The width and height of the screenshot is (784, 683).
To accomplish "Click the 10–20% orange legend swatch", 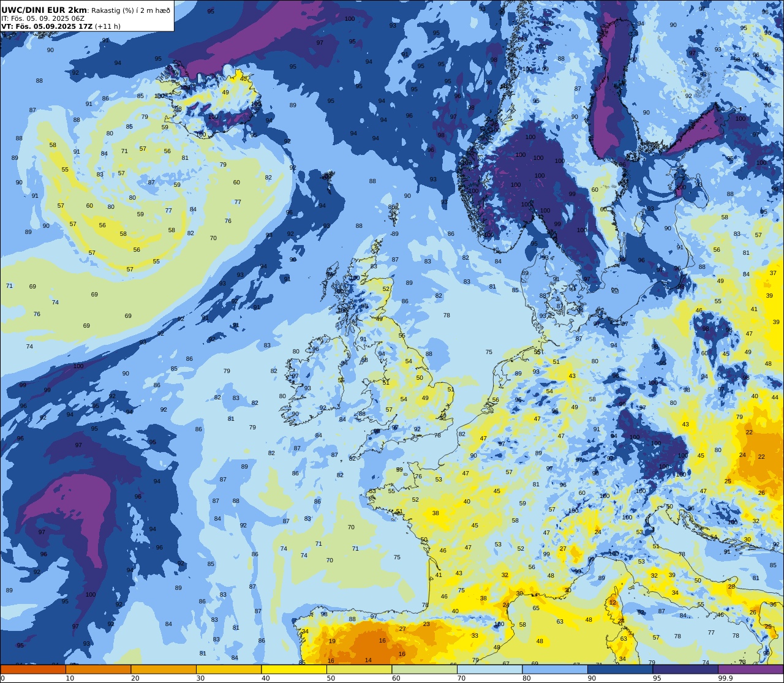I will (99, 669).
